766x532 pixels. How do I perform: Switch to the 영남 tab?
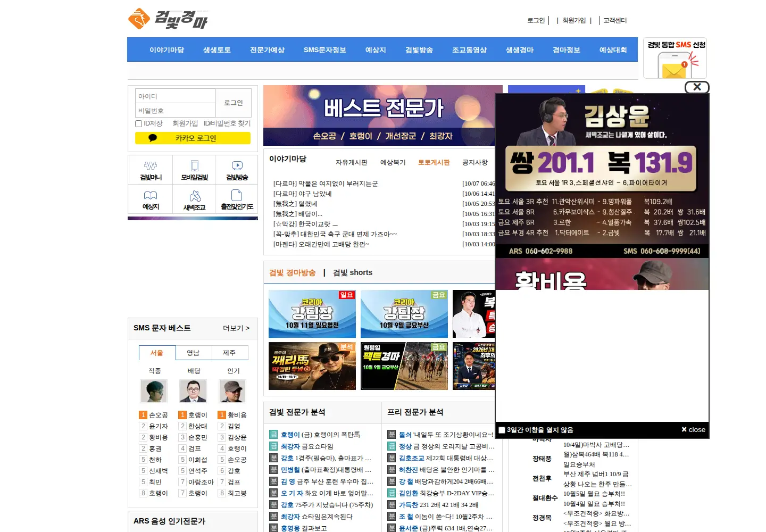point(193,353)
